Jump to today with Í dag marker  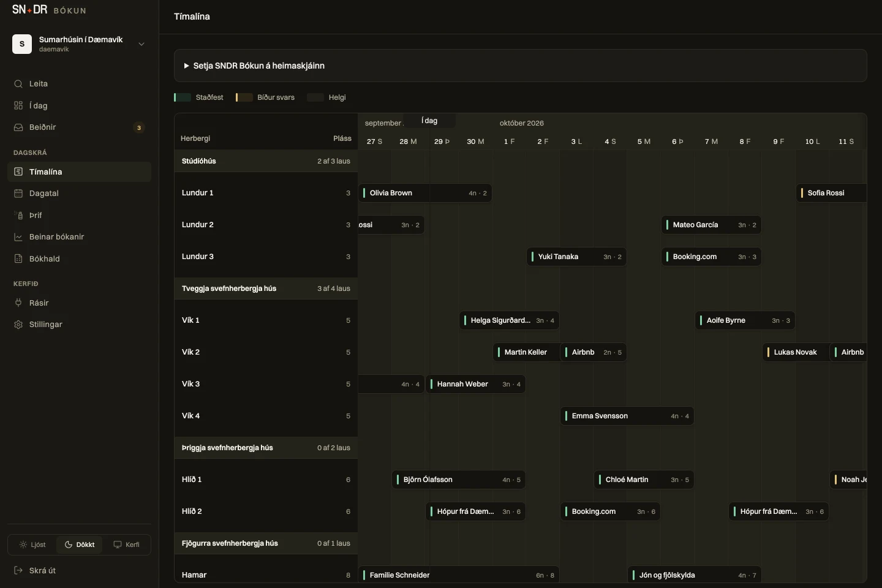pos(429,121)
